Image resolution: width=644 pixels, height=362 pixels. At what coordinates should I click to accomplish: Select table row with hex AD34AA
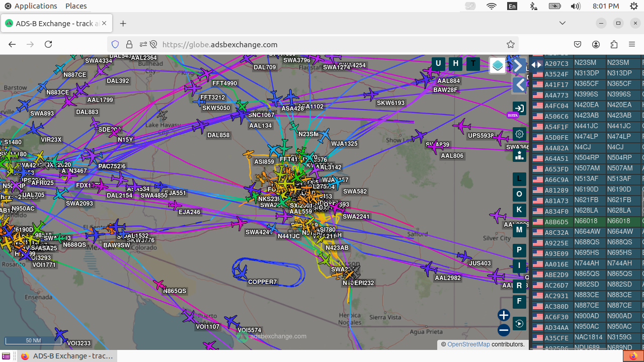pyautogui.click(x=588, y=327)
